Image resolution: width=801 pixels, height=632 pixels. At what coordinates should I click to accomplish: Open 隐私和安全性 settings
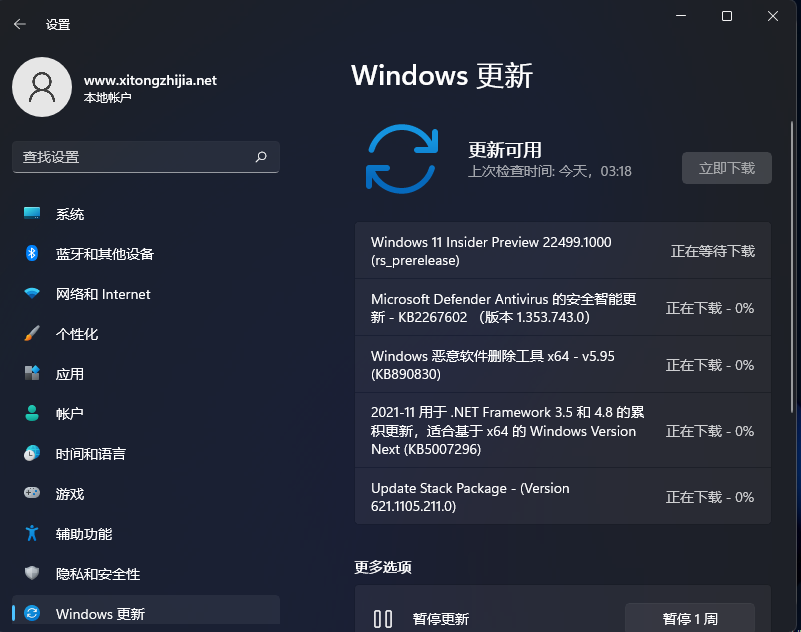click(x=146, y=573)
